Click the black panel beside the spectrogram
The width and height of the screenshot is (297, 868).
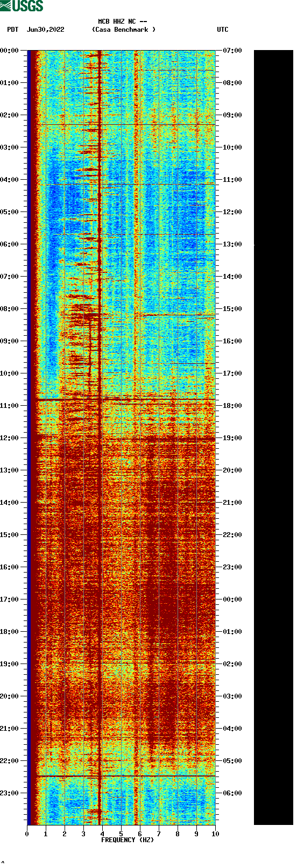click(273, 437)
